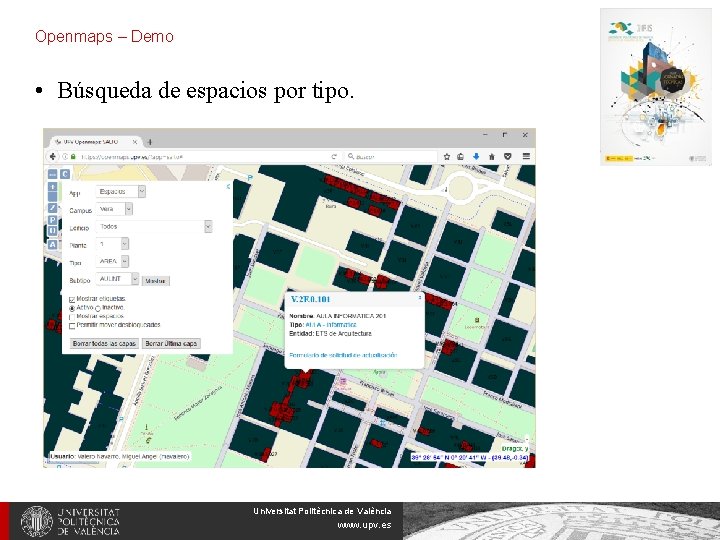Click the coordinates readout on the map
This screenshot has height=540, width=720.
pos(470,458)
